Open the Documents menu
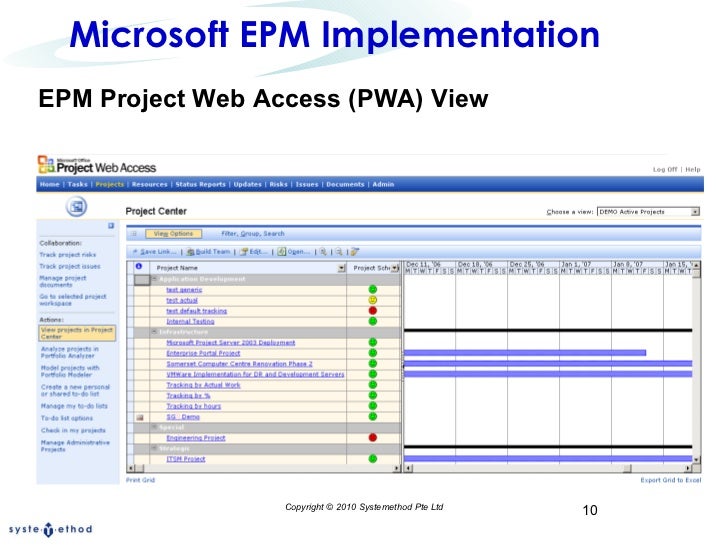The width and height of the screenshot is (728, 546). point(345,184)
